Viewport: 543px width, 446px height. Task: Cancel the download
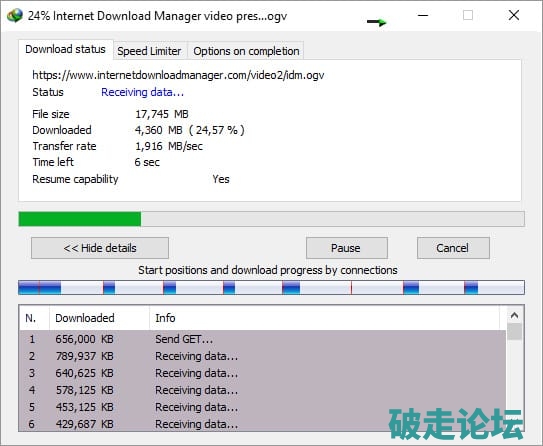[x=453, y=248]
